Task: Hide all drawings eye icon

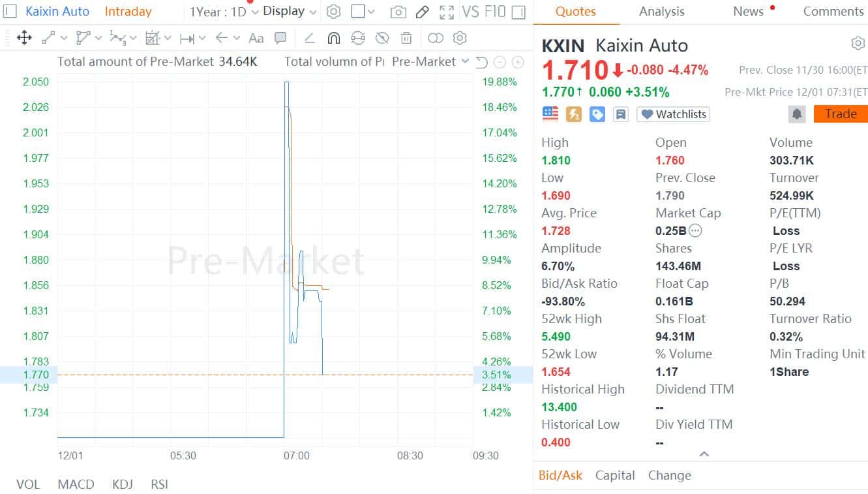Action: (x=382, y=38)
